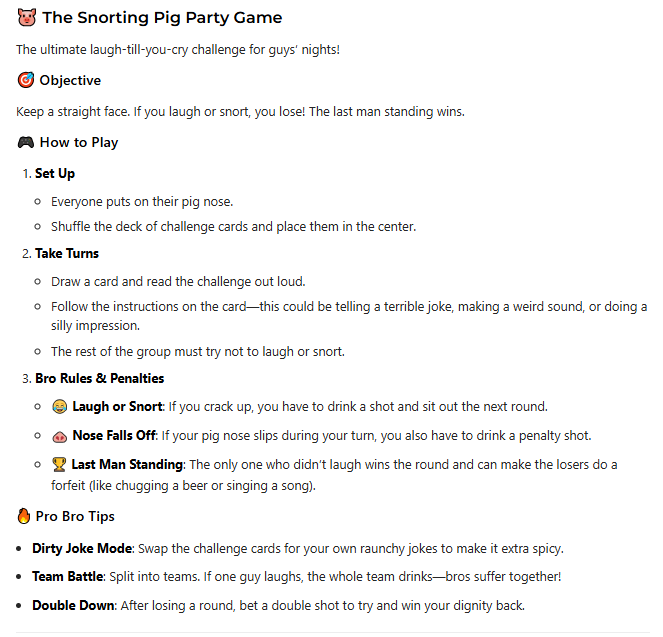Click the bold 'Team Battle' tip
This screenshot has width=663, height=637.
(x=68, y=577)
